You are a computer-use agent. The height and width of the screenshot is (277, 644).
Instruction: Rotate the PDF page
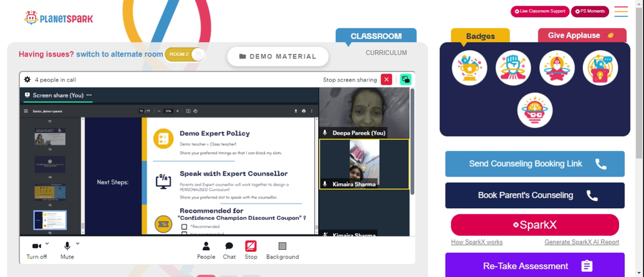(x=196, y=111)
